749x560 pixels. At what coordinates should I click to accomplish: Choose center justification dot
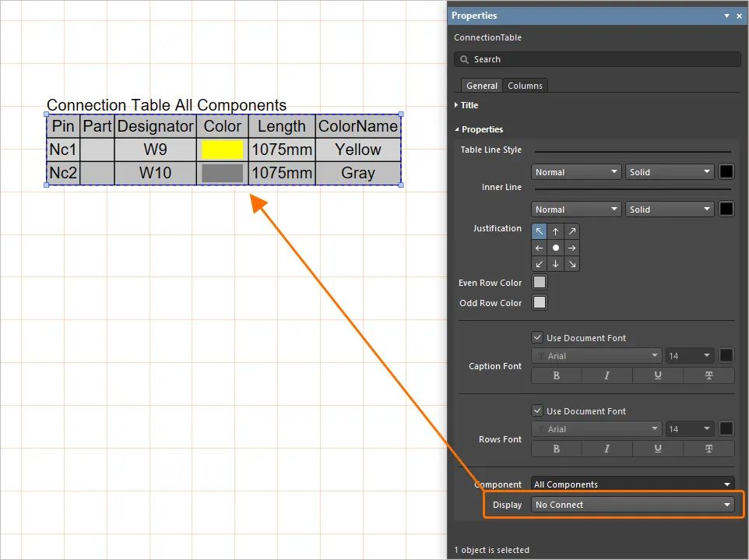pos(556,248)
